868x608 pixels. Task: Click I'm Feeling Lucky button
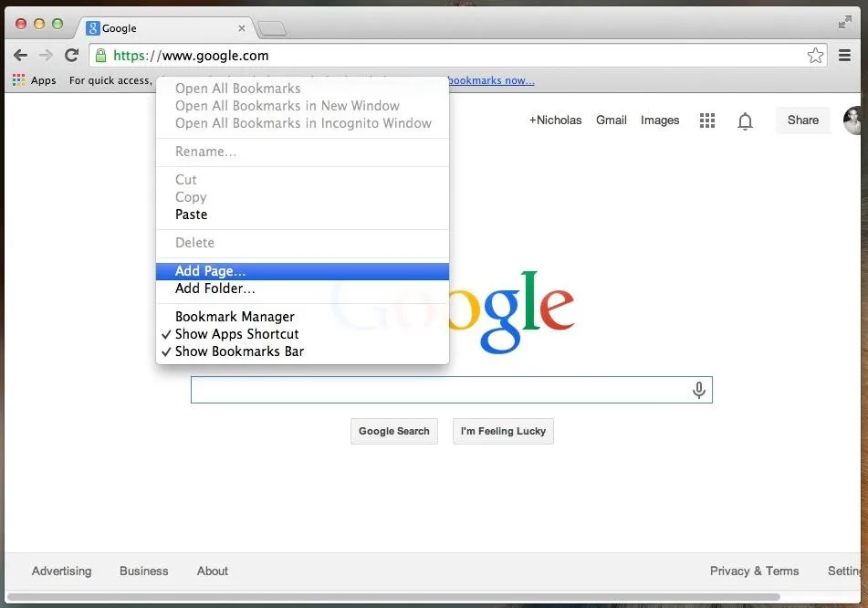pyautogui.click(x=503, y=432)
